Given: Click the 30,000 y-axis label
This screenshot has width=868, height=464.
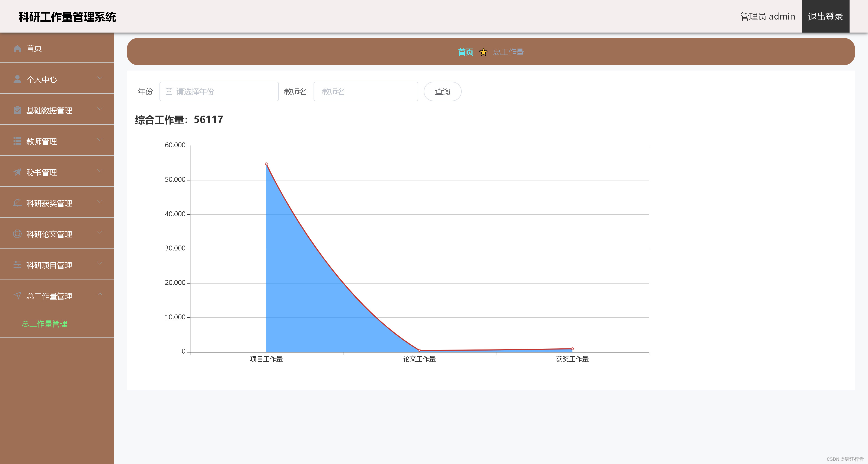Looking at the screenshot, I should click(x=175, y=248).
